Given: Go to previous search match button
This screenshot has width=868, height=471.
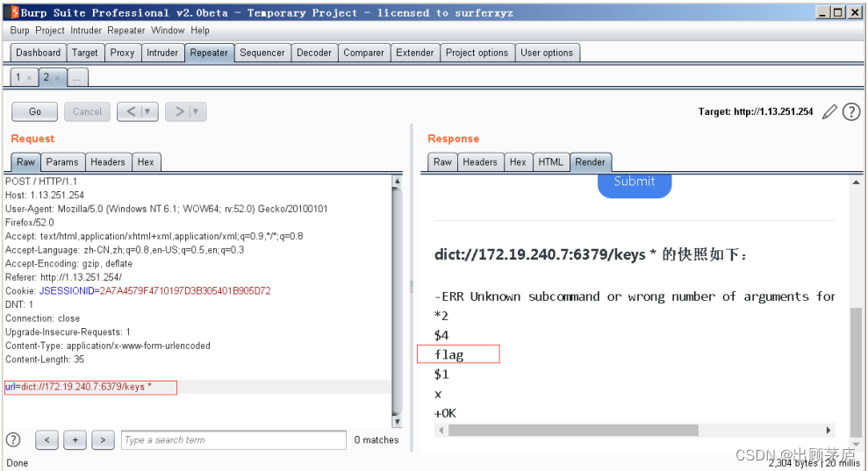Looking at the screenshot, I should click(47, 440).
